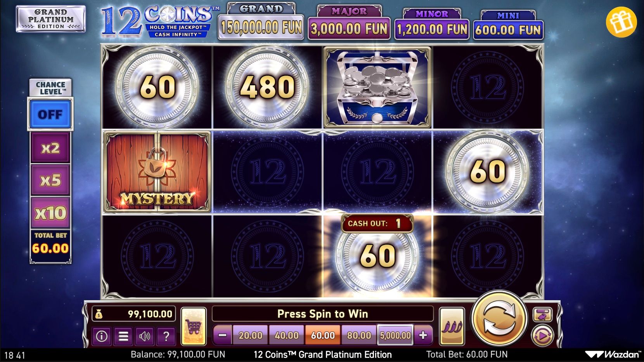Change the rabbit spin speed mode

(x=542, y=314)
